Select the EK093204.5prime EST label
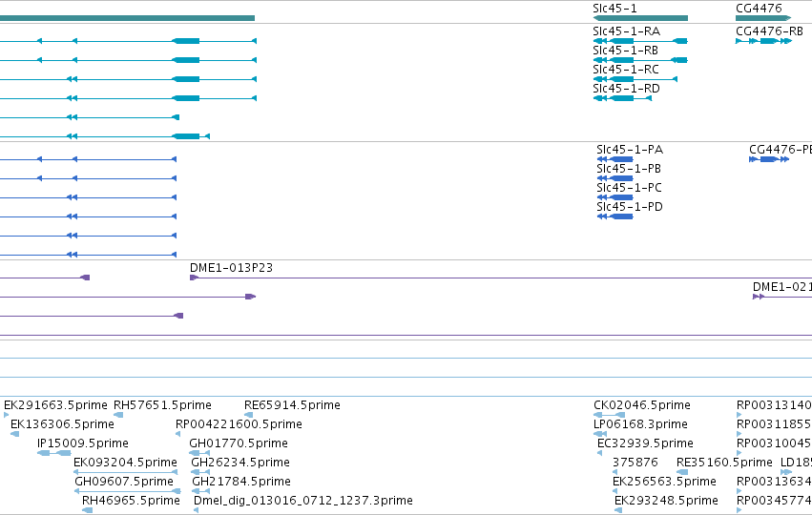This screenshot has height=515, width=812. coord(125,463)
